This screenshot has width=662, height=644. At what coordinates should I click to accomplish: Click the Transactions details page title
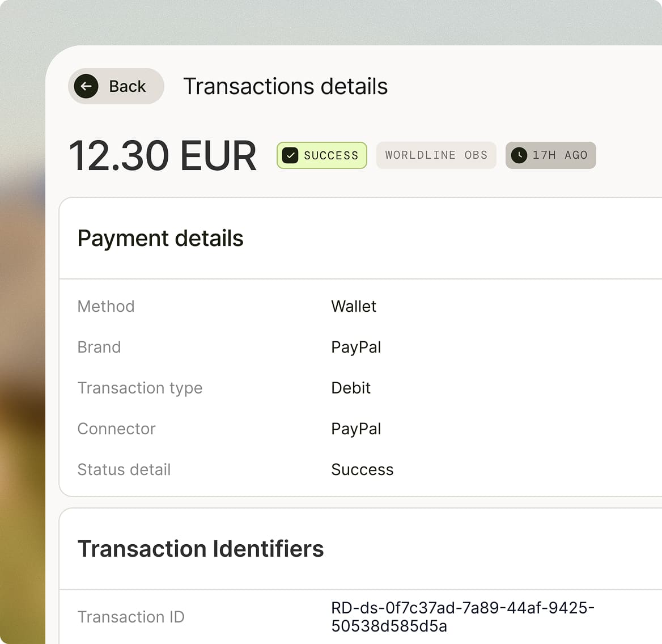click(x=286, y=87)
